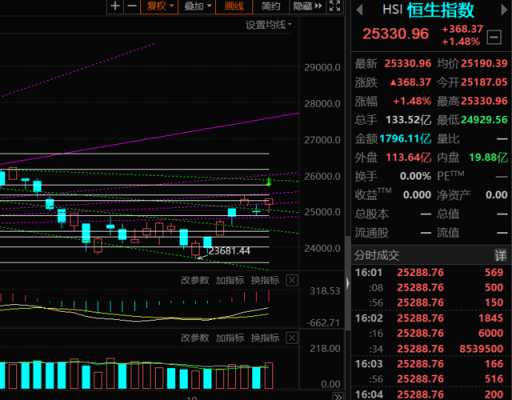Select the trade row with volume 150
The height and width of the screenshot is (400, 512).
(430, 302)
